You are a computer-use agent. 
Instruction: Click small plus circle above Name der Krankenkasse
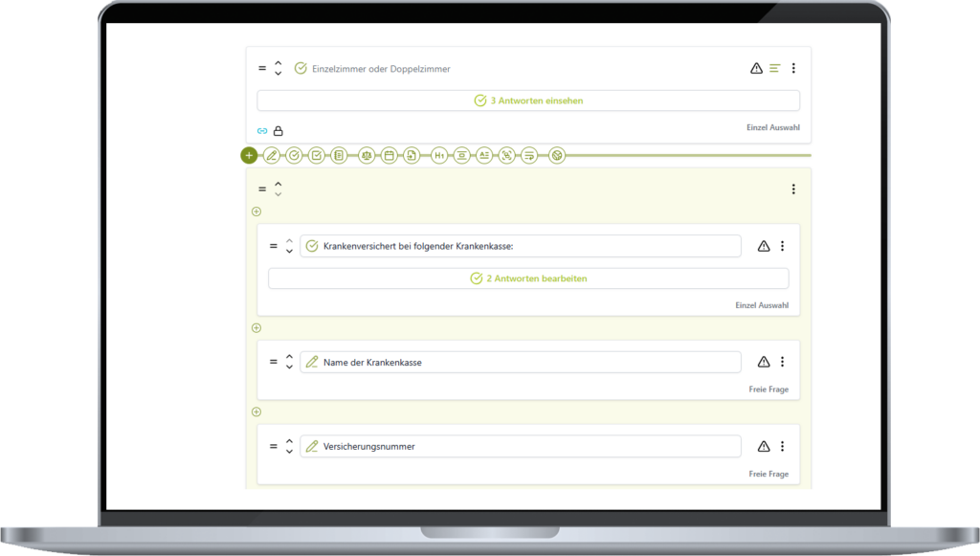click(256, 328)
